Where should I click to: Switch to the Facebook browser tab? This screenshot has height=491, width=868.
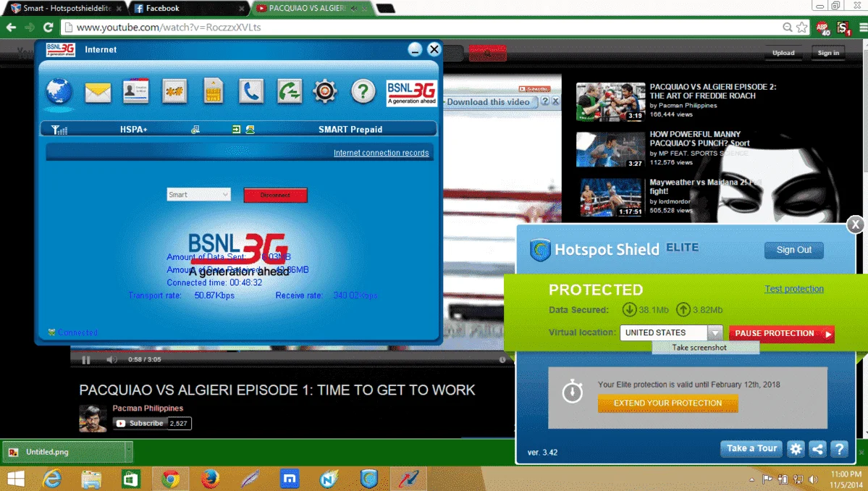click(x=188, y=8)
